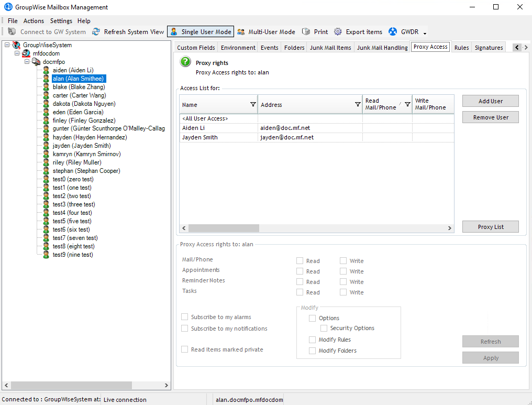This screenshot has height=405, width=532.
Task: Click the green Proxy rights help icon
Action: (185, 62)
